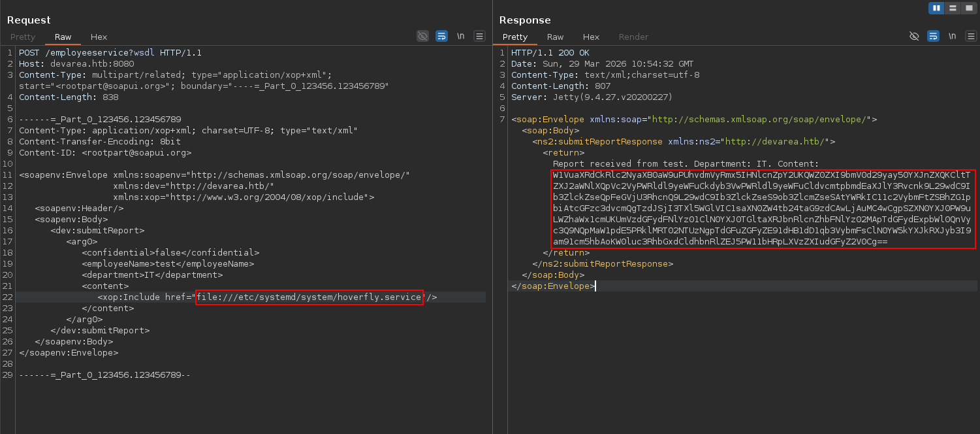Toggle \n non-printable characters in Response panel
980x434 pixels.
(952, 36)
